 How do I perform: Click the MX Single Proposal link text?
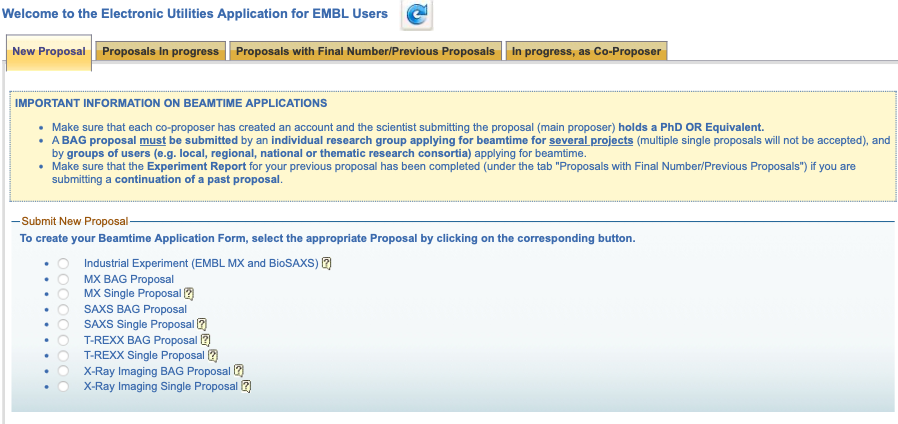click(x=132, y=294)
